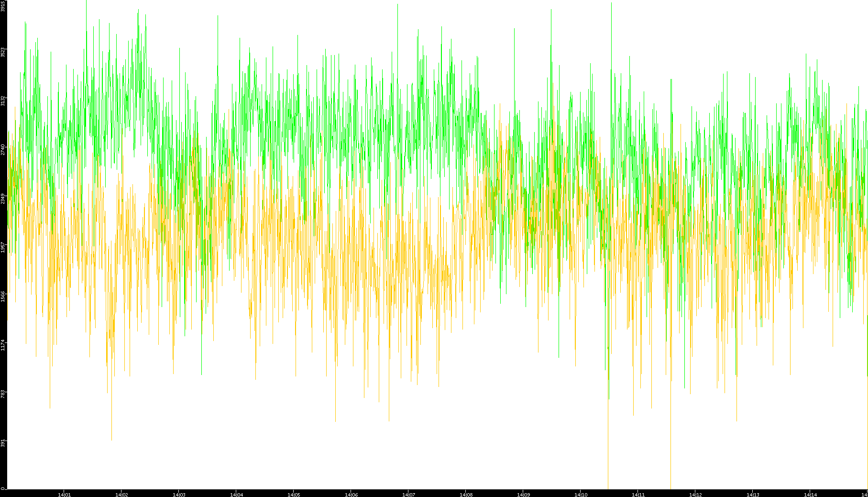Select the 14:07 time axis marker
Viewport: 868px width, 497px height.
pyautogui.click(x=408, y=494)
